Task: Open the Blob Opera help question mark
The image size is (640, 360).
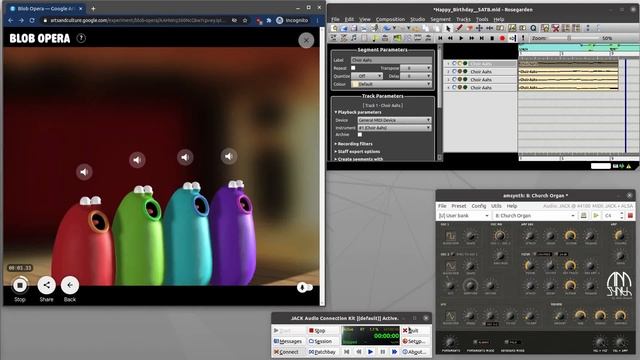Action: [81, 38]
